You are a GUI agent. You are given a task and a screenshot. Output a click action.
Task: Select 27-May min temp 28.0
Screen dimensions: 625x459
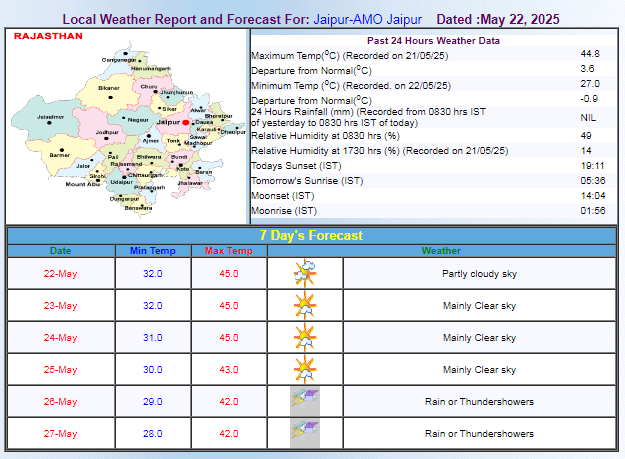[153, 434]
